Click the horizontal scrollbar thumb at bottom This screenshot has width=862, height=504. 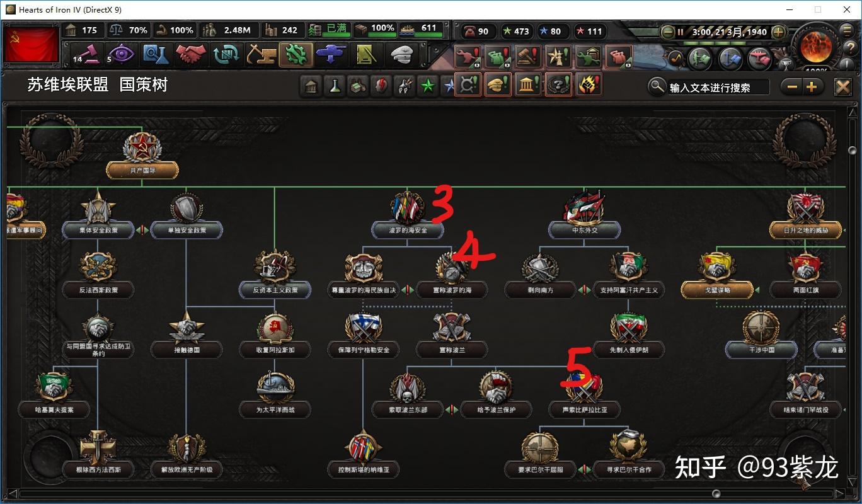tap(716, 493)
